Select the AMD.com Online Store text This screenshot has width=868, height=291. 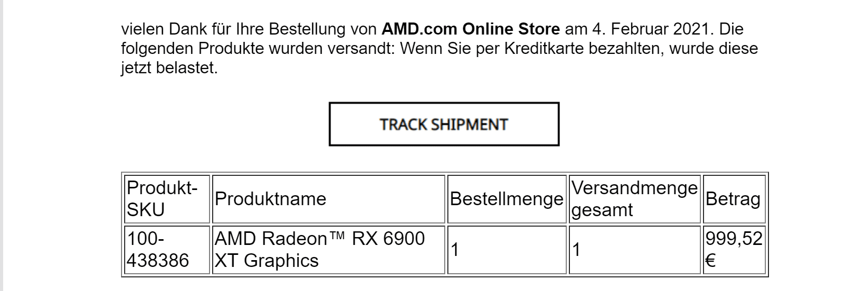[x=470, y=28]
